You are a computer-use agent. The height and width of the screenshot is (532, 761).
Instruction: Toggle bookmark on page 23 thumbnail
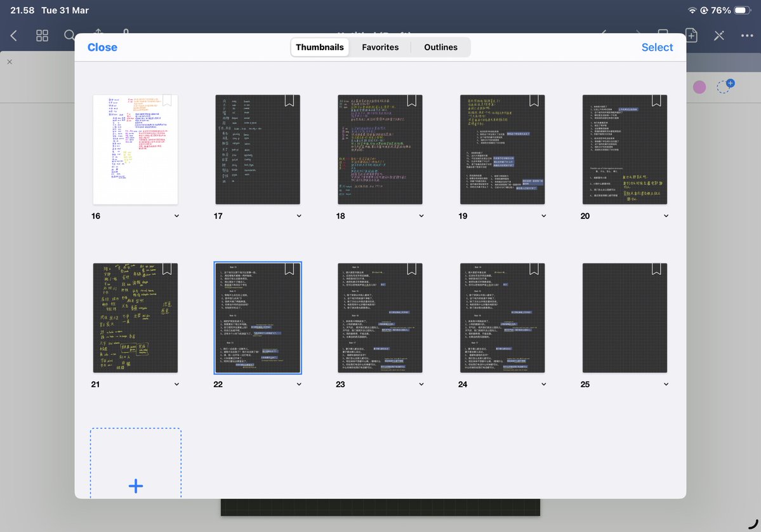coord(411,269)
